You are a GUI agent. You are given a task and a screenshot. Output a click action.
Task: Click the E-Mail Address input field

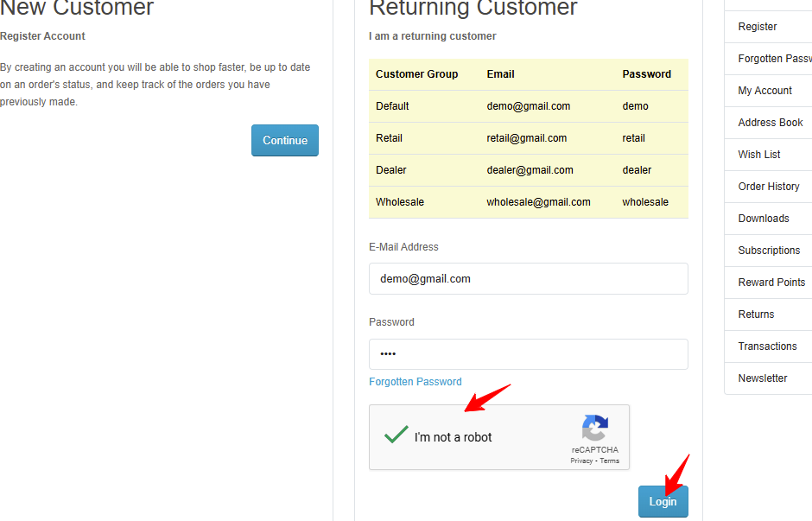[528, 278]
